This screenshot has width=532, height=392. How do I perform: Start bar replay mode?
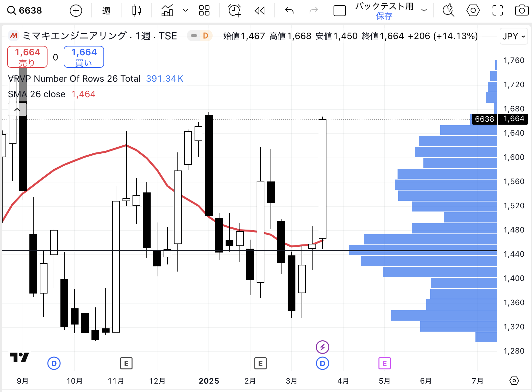tap(260, 11)
